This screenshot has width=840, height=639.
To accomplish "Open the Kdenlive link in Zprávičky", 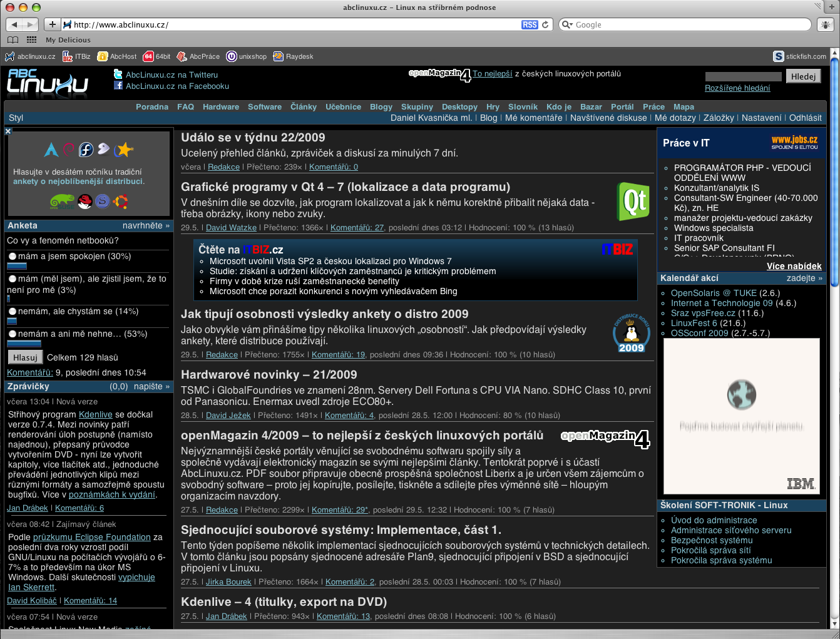I will [x=96, y=414].
